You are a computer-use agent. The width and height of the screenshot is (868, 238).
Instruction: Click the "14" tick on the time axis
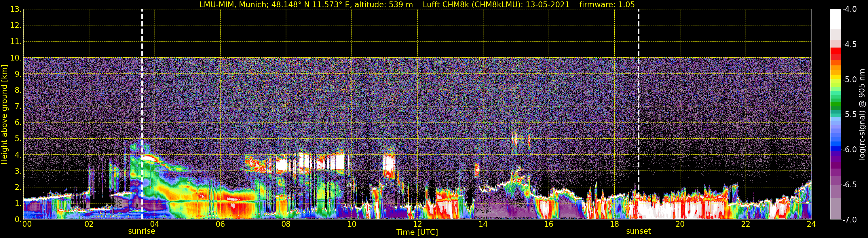click(483, 224)
